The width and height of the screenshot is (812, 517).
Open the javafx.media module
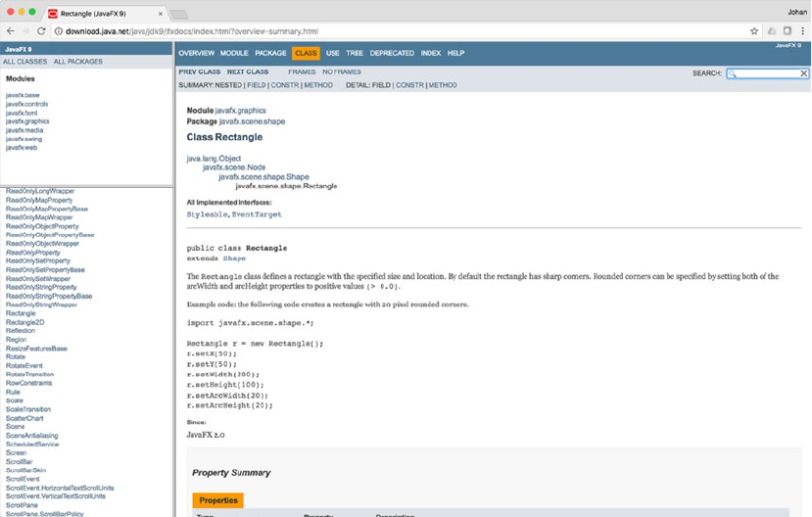click(24, 130)
